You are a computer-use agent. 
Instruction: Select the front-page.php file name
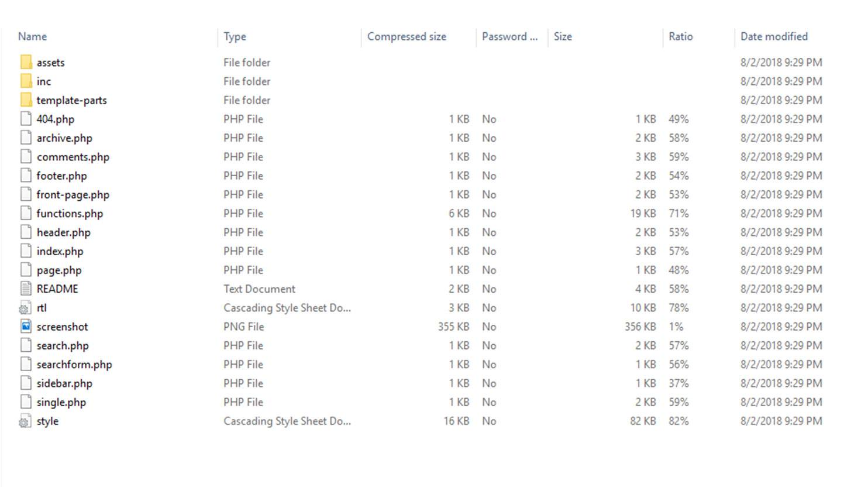point(73,194)
